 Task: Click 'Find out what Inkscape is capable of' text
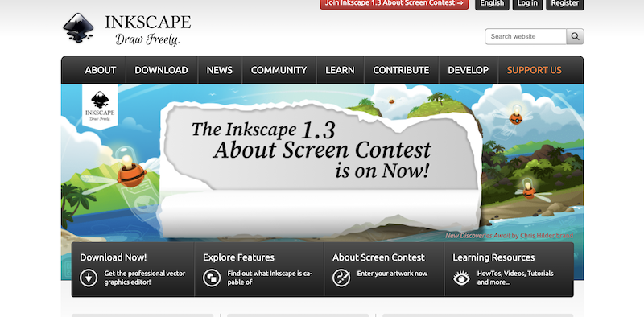(270, 278)
